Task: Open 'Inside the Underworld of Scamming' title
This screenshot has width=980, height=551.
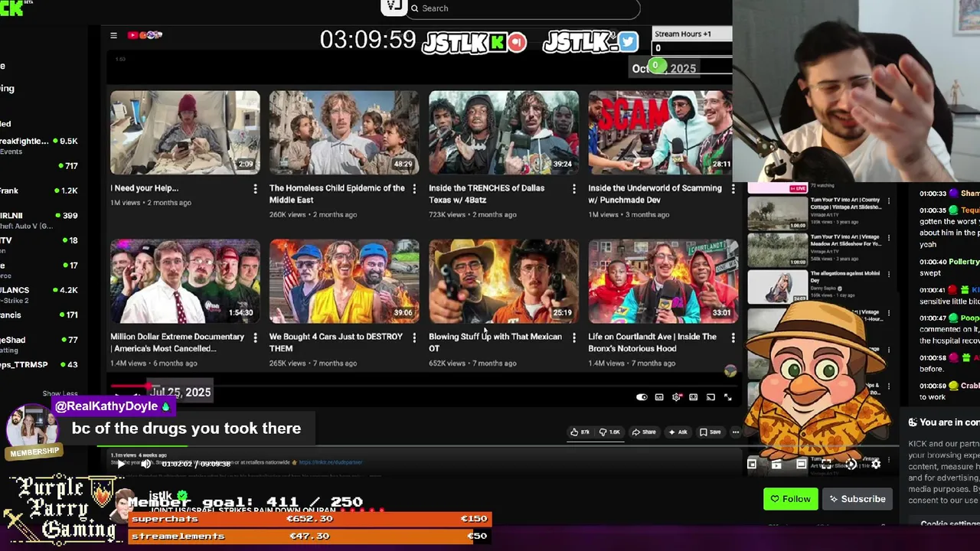Action: [x=655, y=194]
